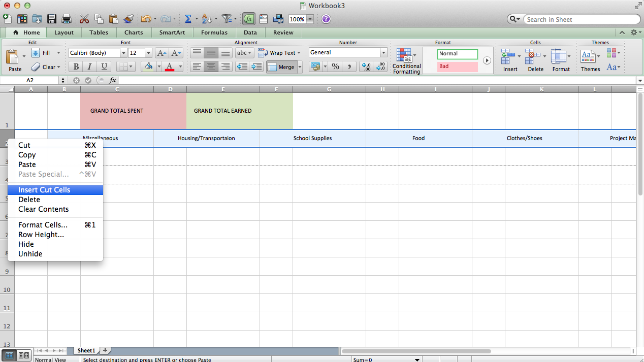The width and height of the screenshot is (644, 362).
Task: Click the clipboard Paste icon in toolbar
Action: [x=114, y=19]
